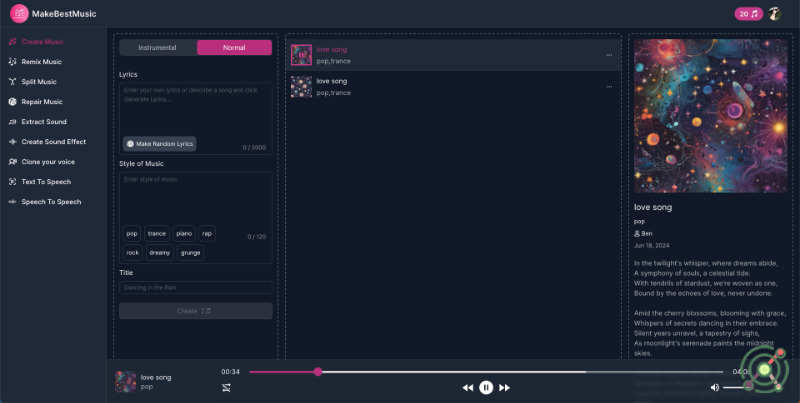Mute the player volume speaker icon
This screenshot has height=403, width=800.
(714, 387)
